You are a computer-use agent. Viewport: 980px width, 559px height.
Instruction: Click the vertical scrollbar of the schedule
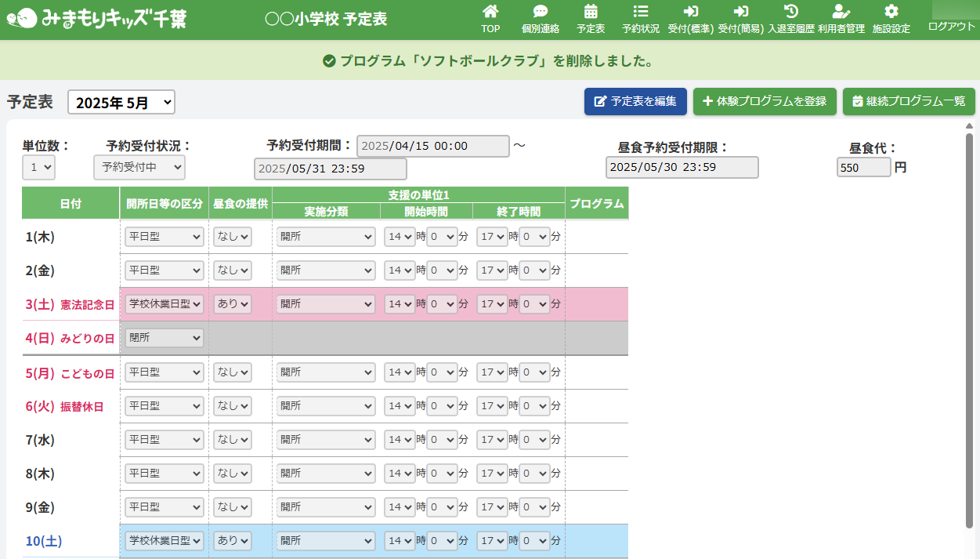970,314
